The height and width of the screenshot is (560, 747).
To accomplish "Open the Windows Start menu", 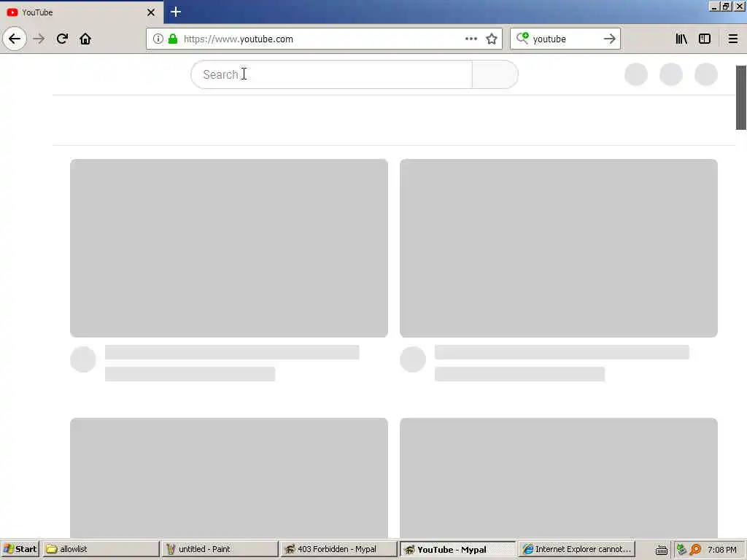I will pos(20,549).
